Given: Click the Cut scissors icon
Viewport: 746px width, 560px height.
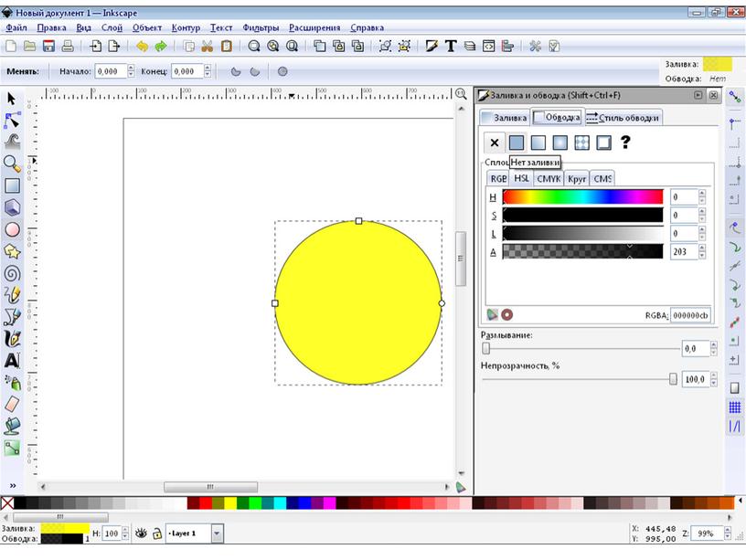Looking at the screenshot, I should tap(207, 46).
